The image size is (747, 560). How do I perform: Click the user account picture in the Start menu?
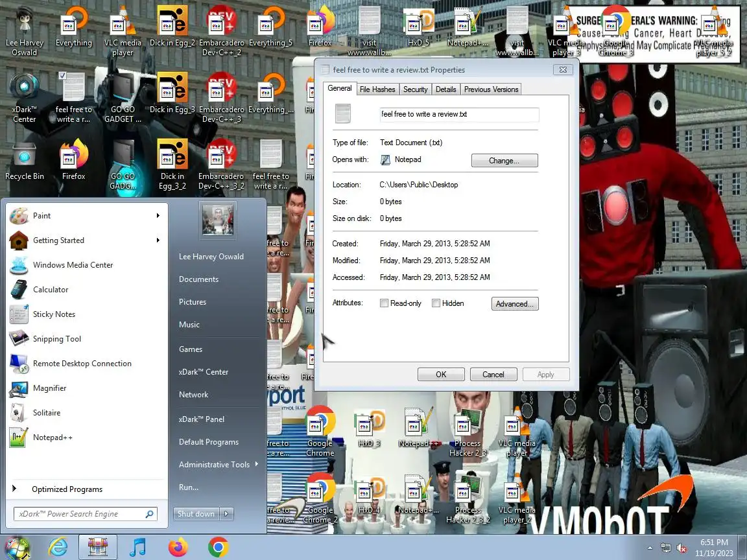(218, 220)
